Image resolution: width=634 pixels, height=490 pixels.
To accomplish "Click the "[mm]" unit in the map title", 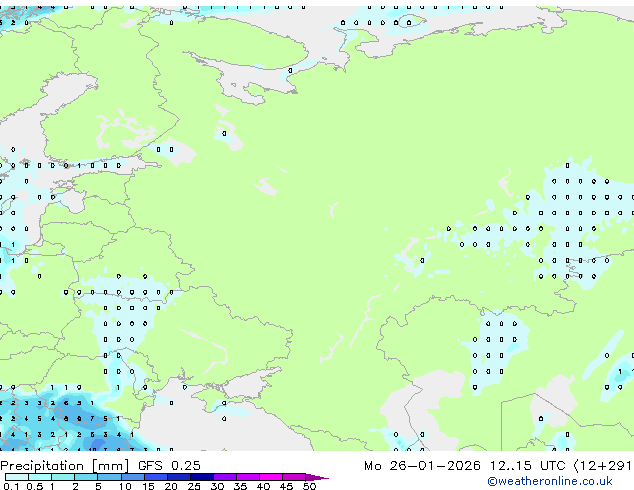I will click(x=111, y=466).
